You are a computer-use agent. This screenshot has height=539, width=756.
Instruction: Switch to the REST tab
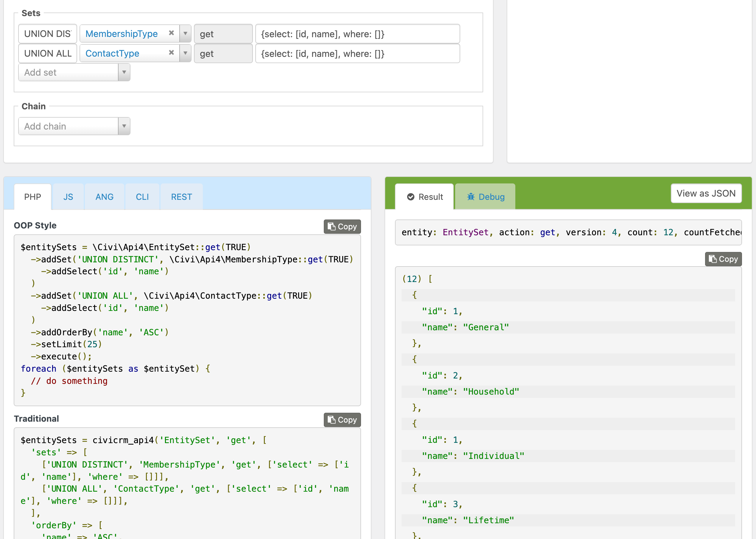[181, 197]
